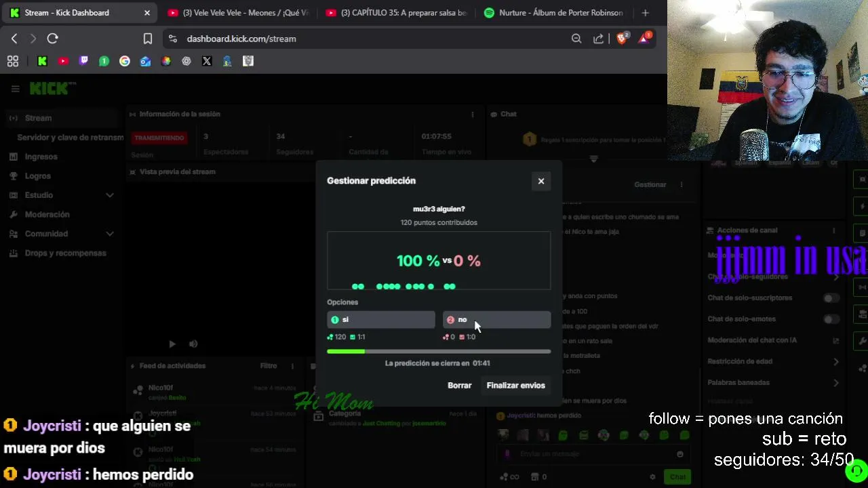This screenshot has width=868, height=488.
Task: Open apps grid in bookmarks bar
Action: coord(12,61)
